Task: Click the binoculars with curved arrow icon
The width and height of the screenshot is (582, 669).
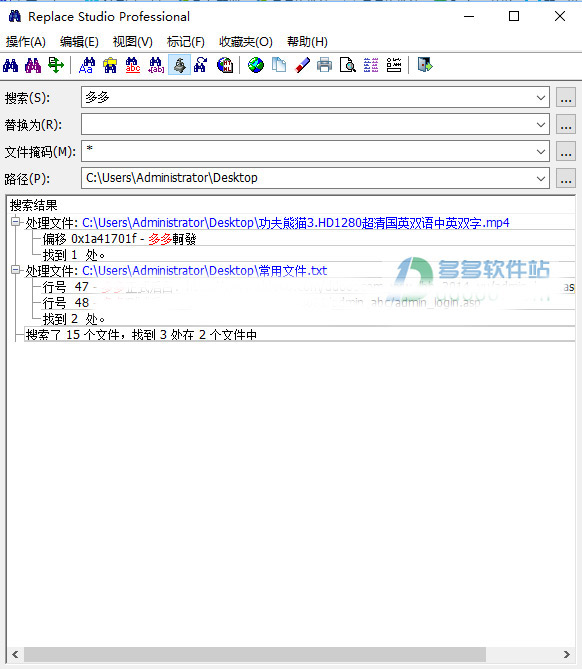Action: tap(201, 65)
